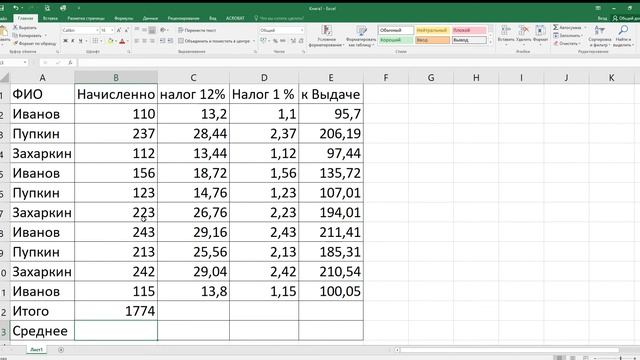
Task: Click the Decrease Decimal icon
Action: click(x=301, y=41)
